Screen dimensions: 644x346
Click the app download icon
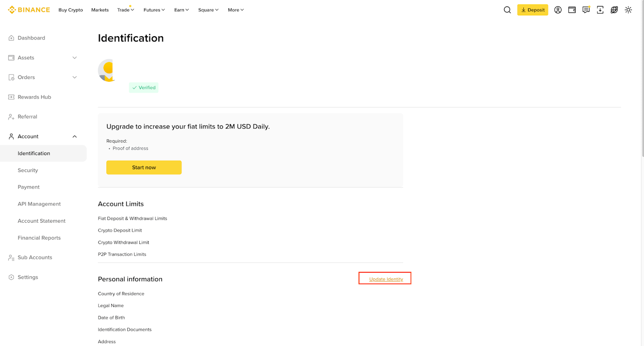600,10
